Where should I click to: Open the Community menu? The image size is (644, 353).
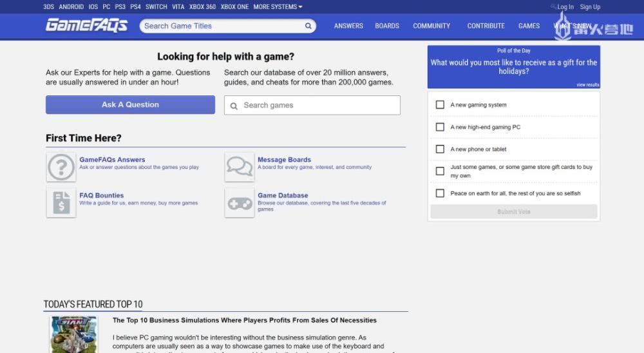[431, 26]
